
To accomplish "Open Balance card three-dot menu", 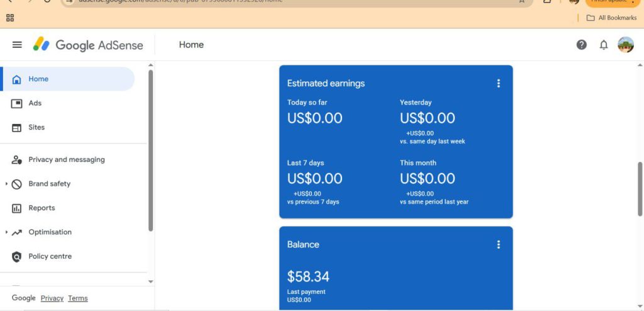I will pyautogui.click(x=499, y=244).
